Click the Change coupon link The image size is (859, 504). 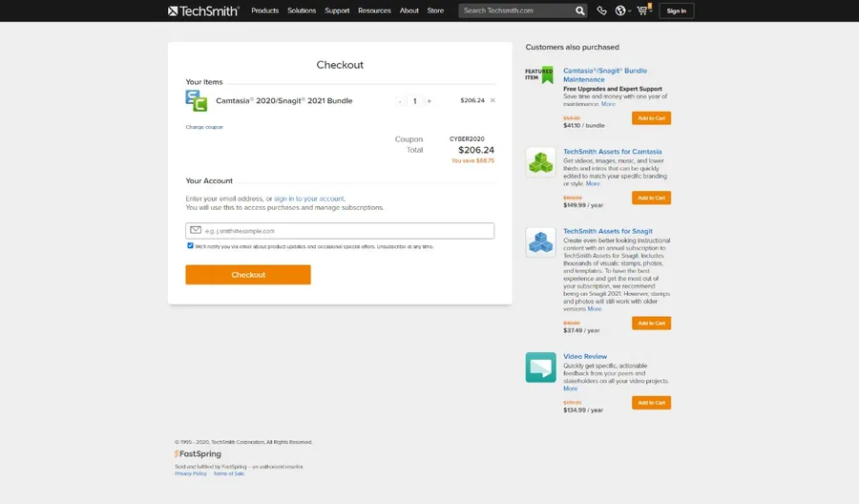coord(204,127)
